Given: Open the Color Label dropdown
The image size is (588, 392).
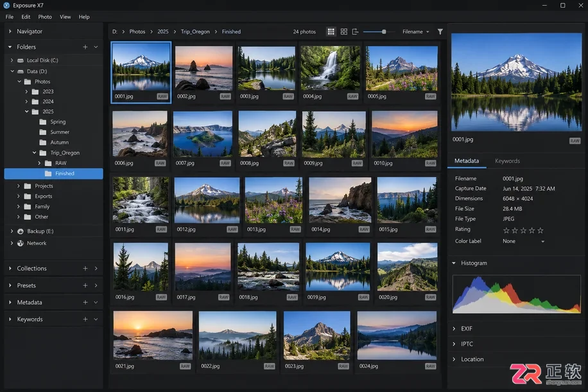Looking at the screenshot, I should pyautogui.click(x=524, y=241).
